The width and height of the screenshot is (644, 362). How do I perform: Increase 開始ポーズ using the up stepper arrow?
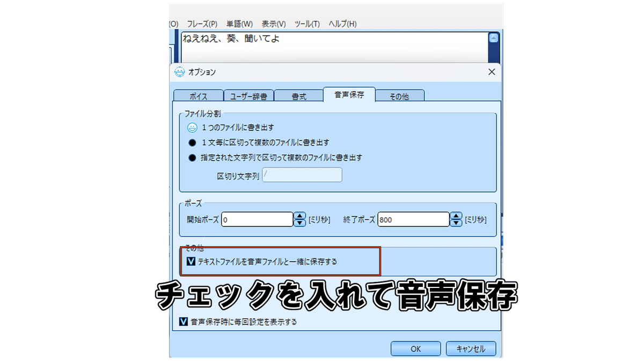299,216
